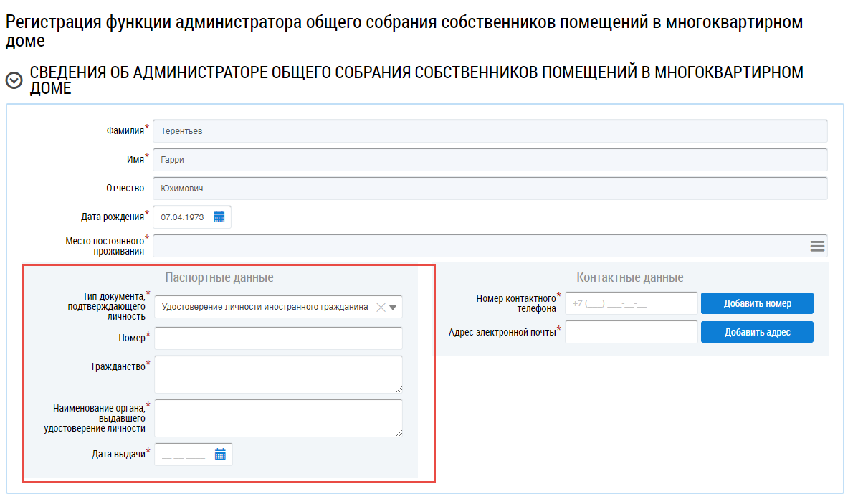Viewport: 853px width, 504px height.
Task: Open calendar picker for Дата рождения
Action: (x=219, y=217)
